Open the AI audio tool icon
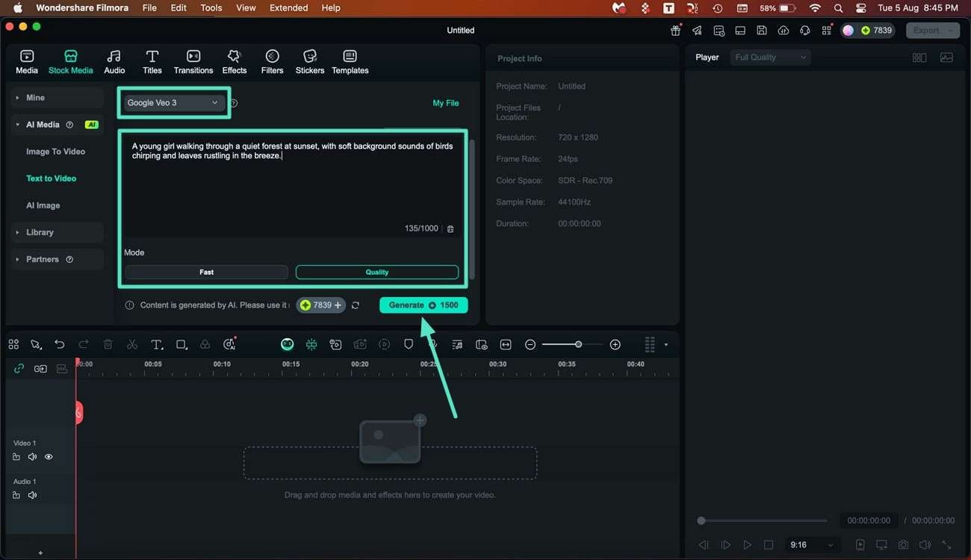This screenshot has height=560, width=971. tap(229, 344)
